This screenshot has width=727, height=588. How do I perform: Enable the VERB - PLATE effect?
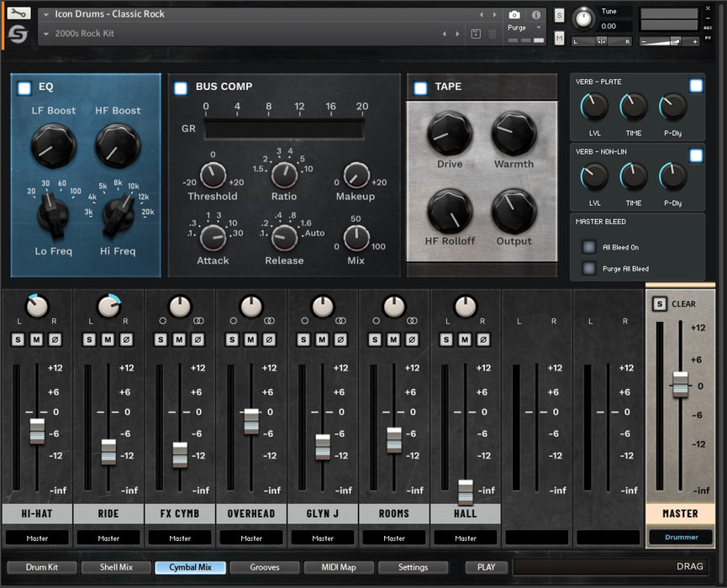(696, 85)
